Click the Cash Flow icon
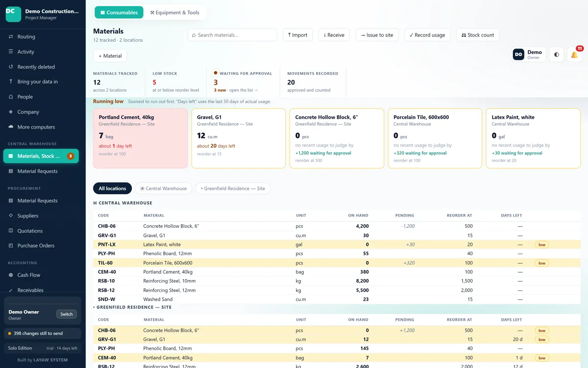 click(11, 275)
